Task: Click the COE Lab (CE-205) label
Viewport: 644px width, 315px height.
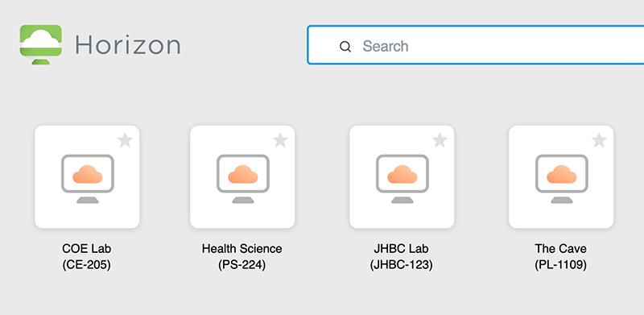Action: [87, 257]
